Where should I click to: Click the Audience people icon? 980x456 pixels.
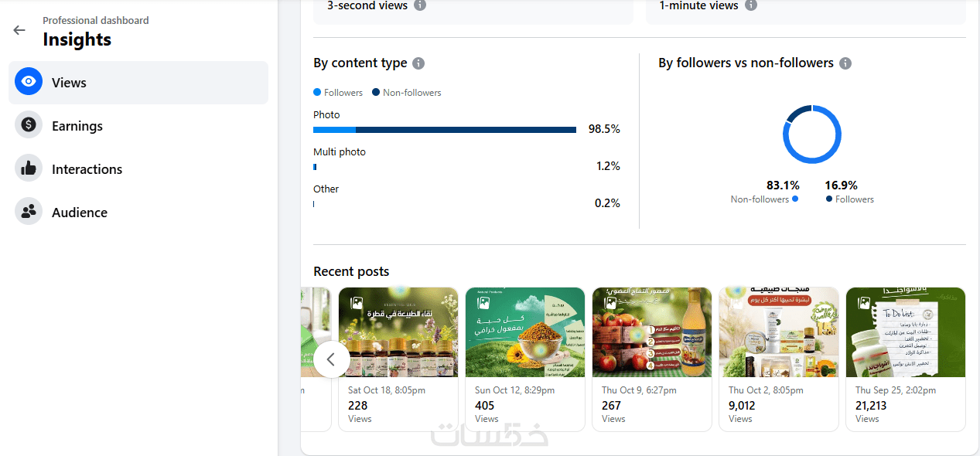29,212
